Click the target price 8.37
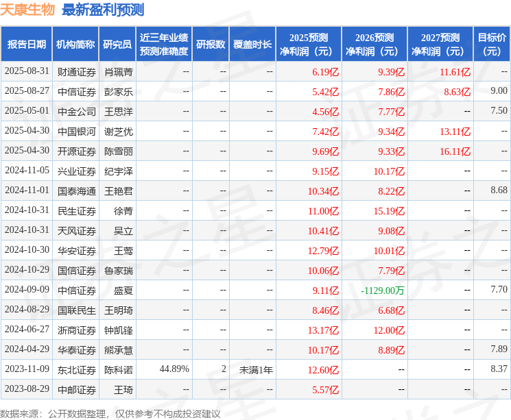Screen dimensions: 511x420 (x=499, y=369)
